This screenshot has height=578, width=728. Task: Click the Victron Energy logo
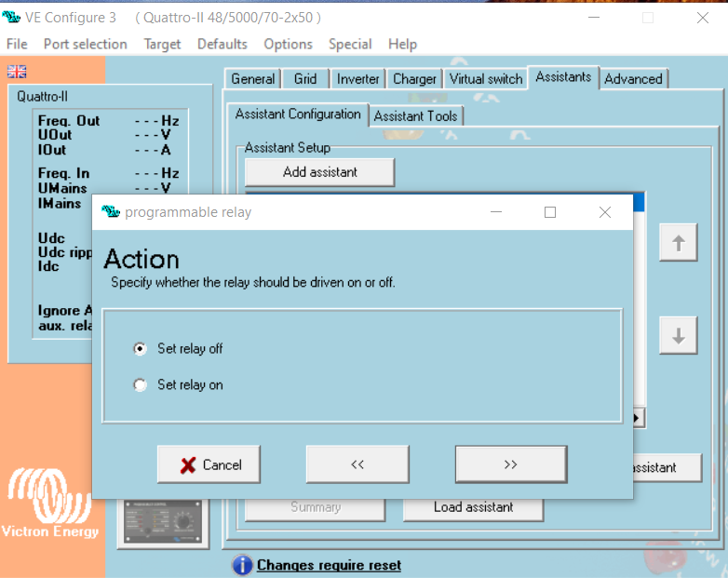point(49,504)
